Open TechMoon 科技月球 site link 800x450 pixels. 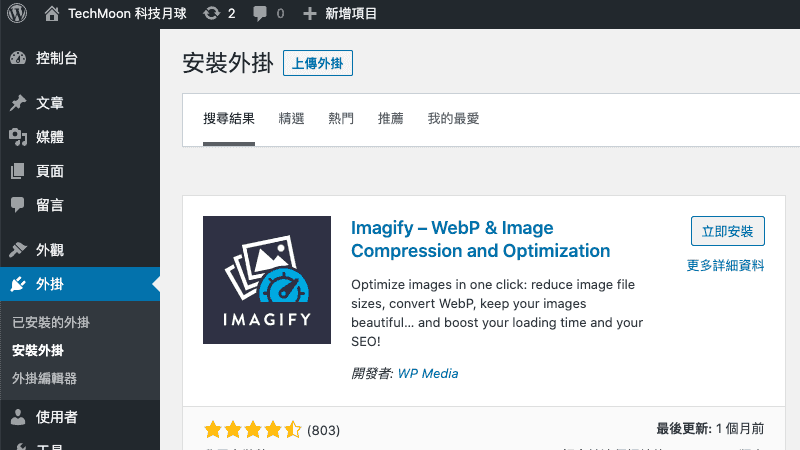tap(128, 13)
